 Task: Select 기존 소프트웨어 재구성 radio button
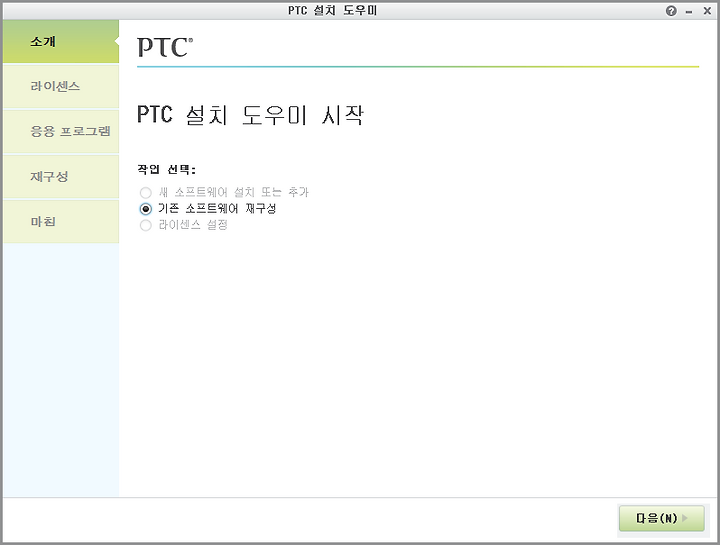pos(146,209)
